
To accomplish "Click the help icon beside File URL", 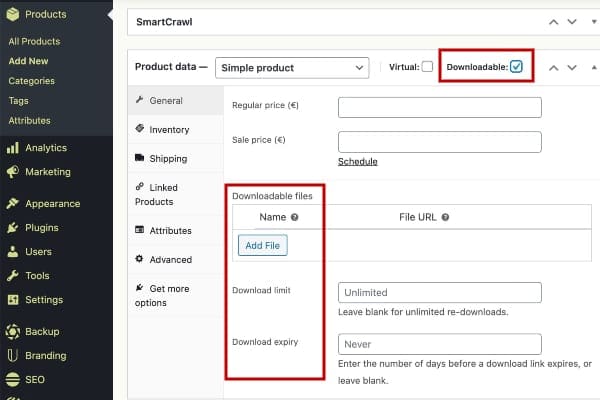I will [445, 217].
